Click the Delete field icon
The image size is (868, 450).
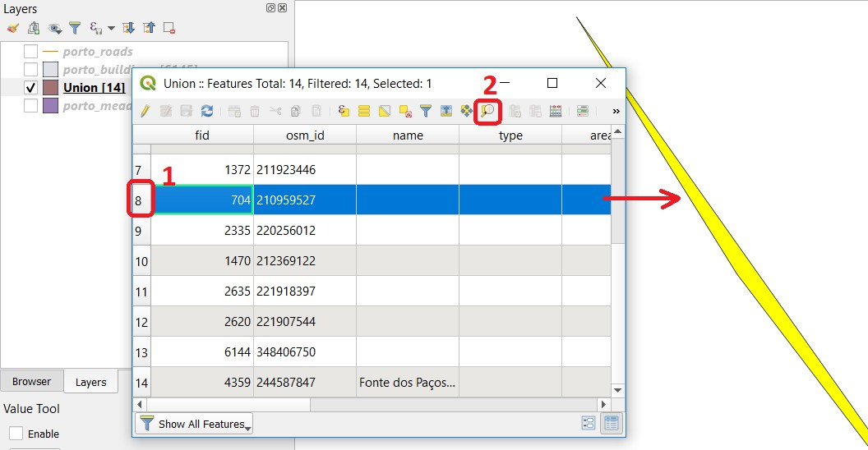tap(535, 111)
